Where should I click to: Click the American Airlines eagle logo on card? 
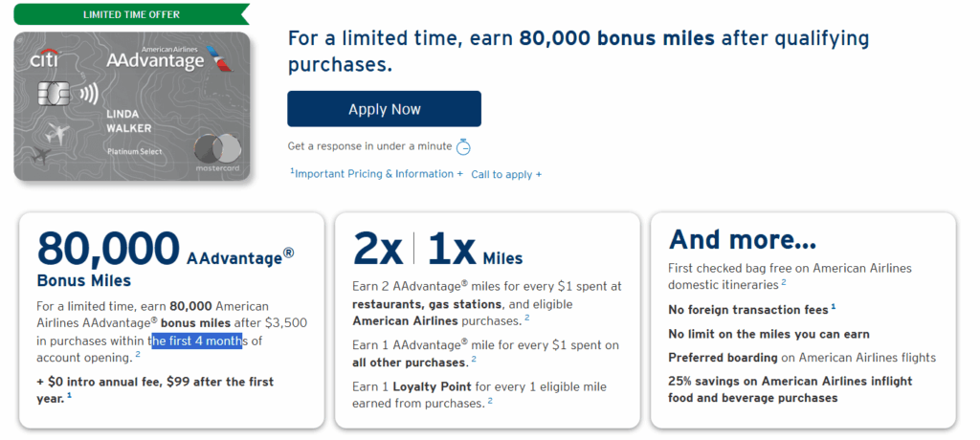point(223,58)
